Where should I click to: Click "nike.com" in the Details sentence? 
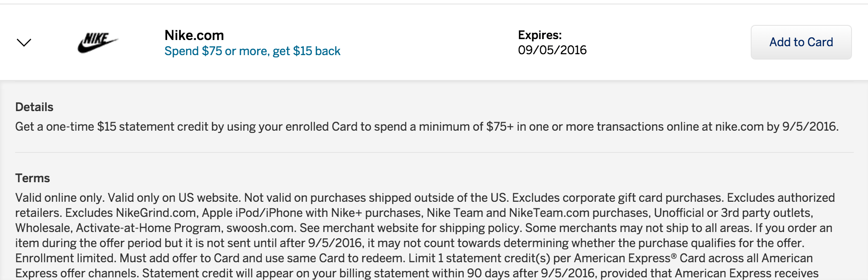(x=739, y=127)
